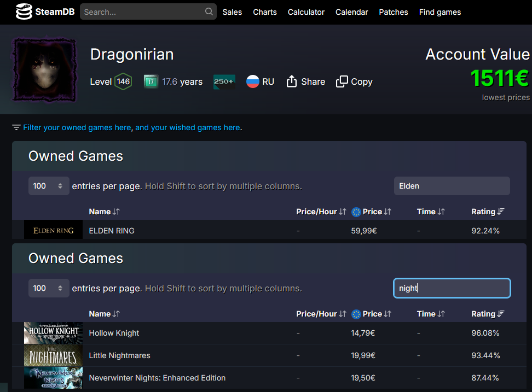
Task: Open the Calendar page
Action: pyautogui.click(x=351, y=12)
